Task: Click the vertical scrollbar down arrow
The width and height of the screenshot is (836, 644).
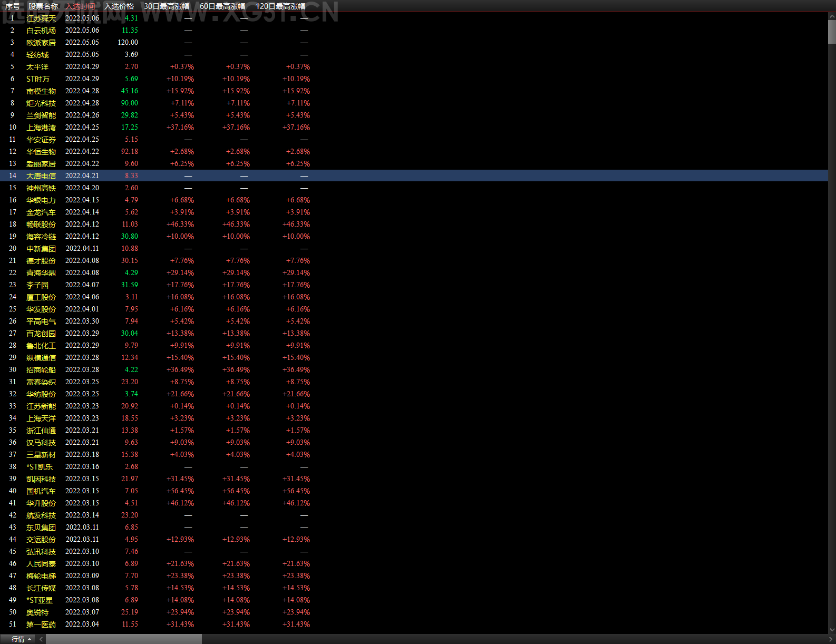Action: tap(832, 629)
